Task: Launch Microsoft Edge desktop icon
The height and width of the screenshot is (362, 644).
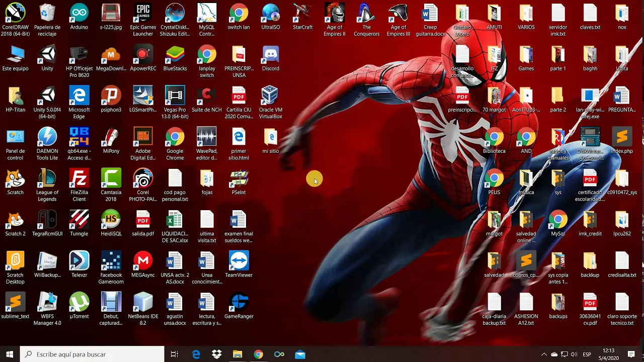Action: point(79,103)
